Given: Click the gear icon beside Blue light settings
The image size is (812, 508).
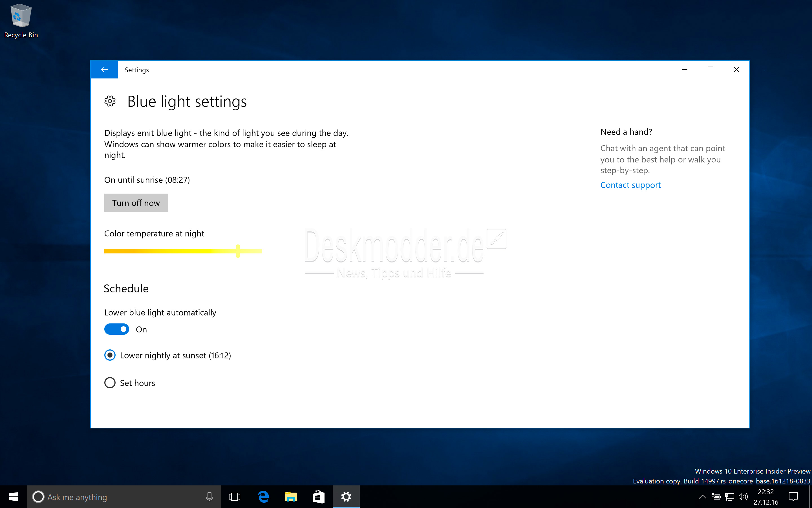Looking at the screenshot, I should pos(110,101).
